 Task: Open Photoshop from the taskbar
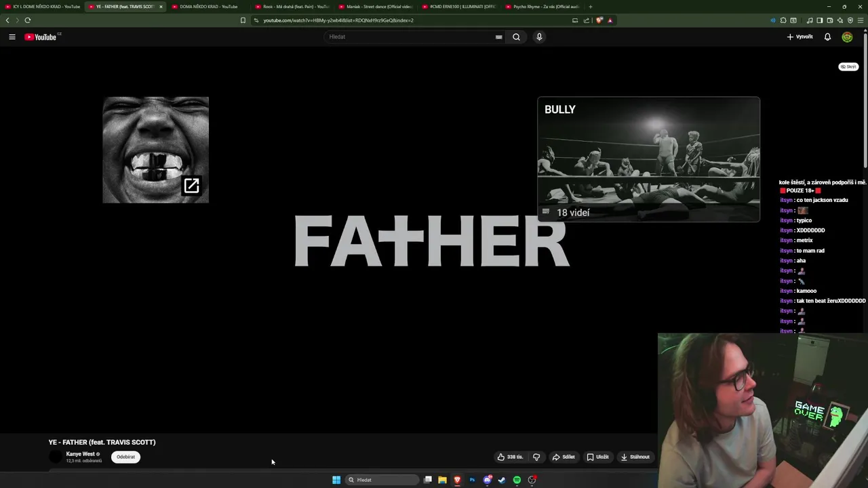click(x=472, y=480)
